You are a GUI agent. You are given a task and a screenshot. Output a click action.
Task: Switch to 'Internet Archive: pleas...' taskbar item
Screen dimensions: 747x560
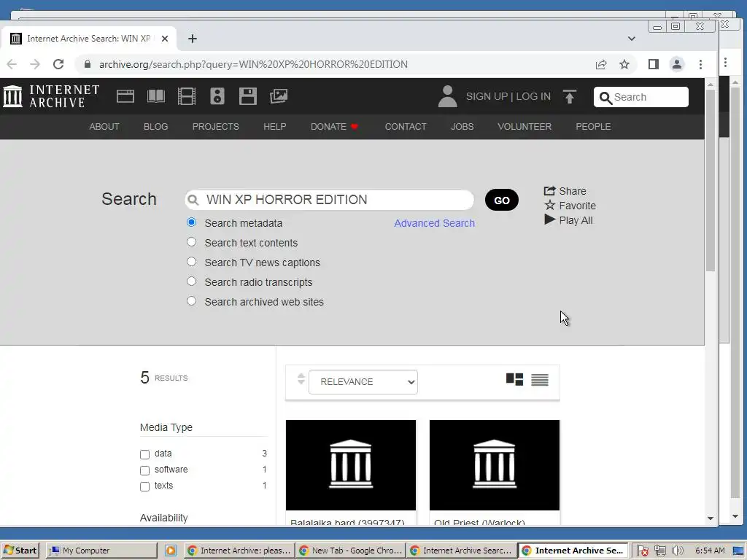click(x=239, y=551)
